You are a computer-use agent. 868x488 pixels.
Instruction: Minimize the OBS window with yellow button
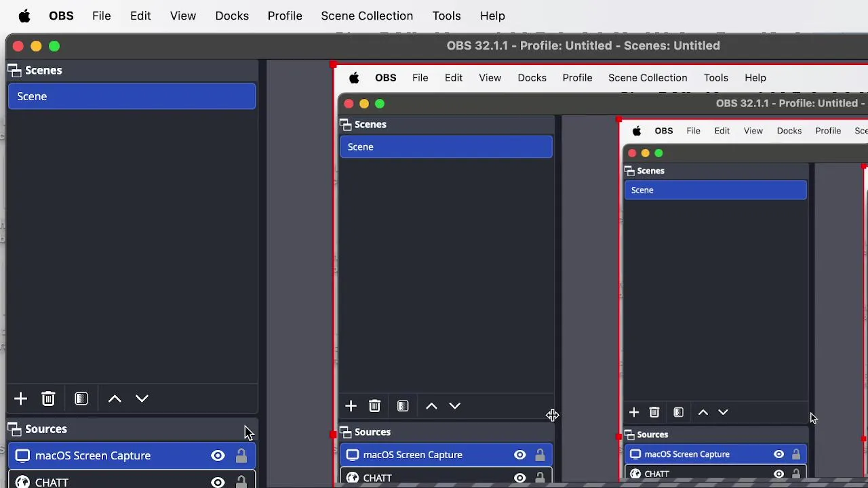[36, 46]
